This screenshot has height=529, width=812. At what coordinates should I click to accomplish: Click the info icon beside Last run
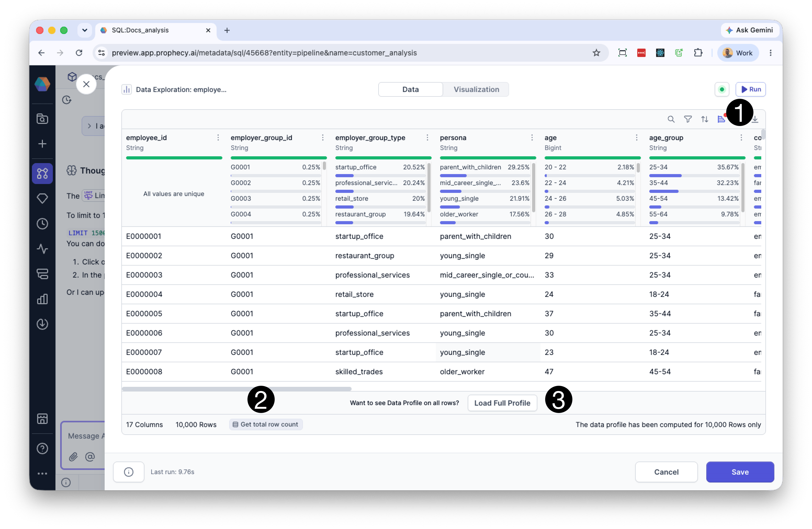129,472
